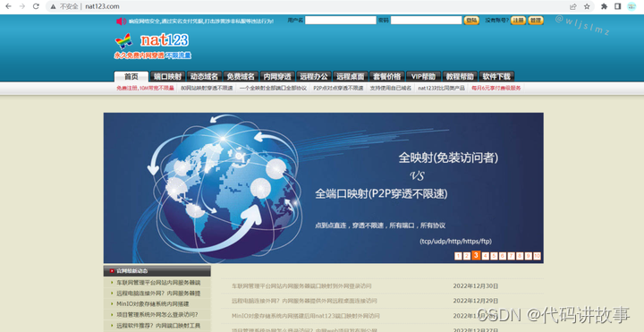The image size is (644, 332).
Task: Open the 软件下载 navigation tab
Action: point(496,76)
